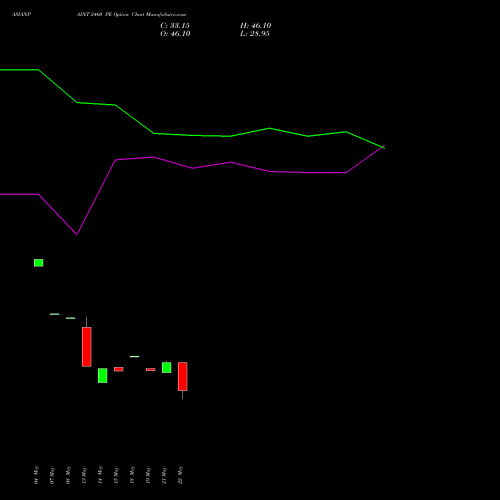This screenshot has width=500, height=500.
Task: Click the purple indicator line
Action: (x=192, y=168)
